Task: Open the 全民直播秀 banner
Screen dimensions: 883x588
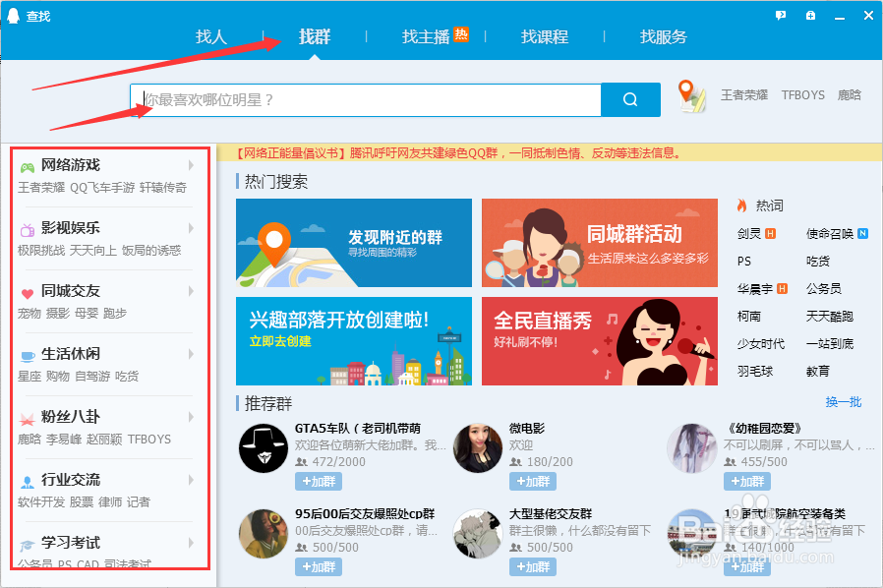Action: (x=600, y=341)
